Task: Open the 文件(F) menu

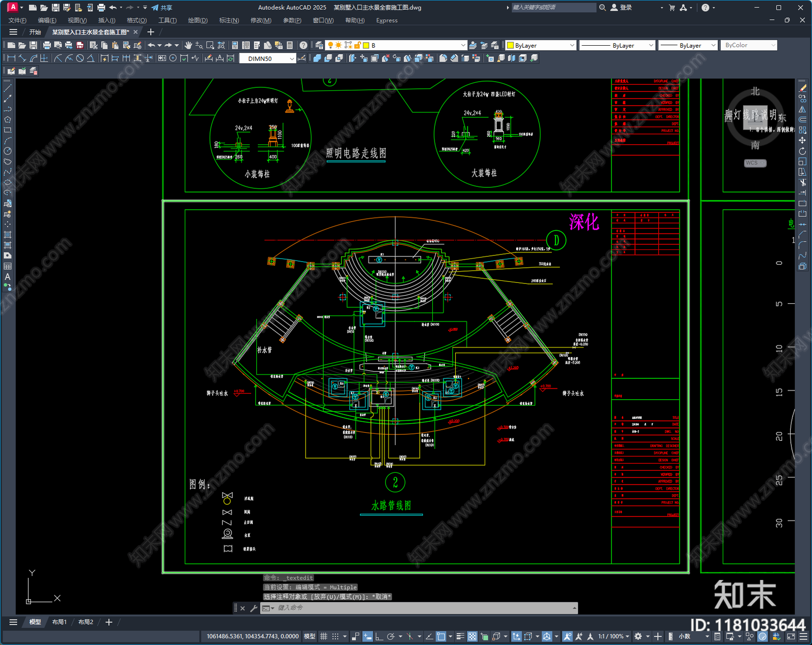Action: click(17, 20)
